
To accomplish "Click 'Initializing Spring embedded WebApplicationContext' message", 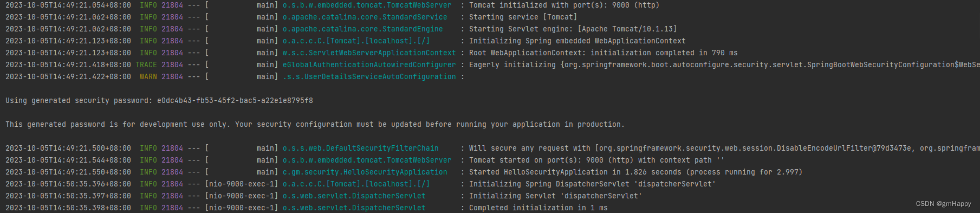I will (577, 41).
